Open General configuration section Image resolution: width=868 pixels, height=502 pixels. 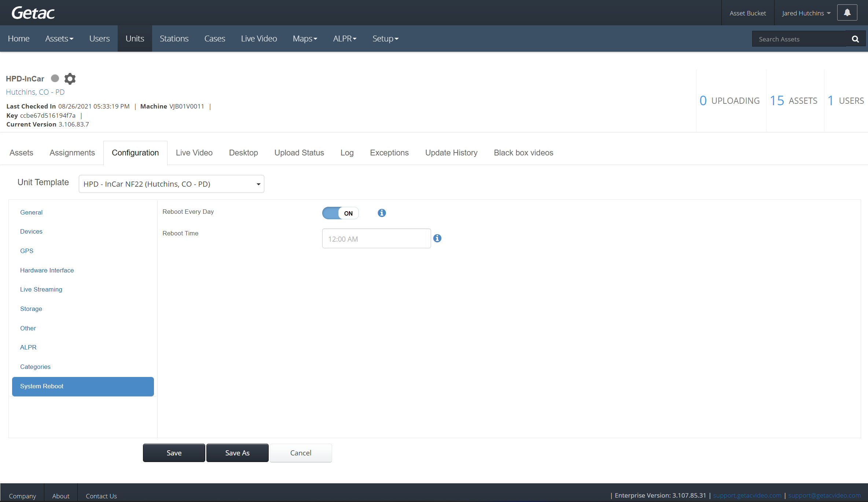[x=31, y=212]
